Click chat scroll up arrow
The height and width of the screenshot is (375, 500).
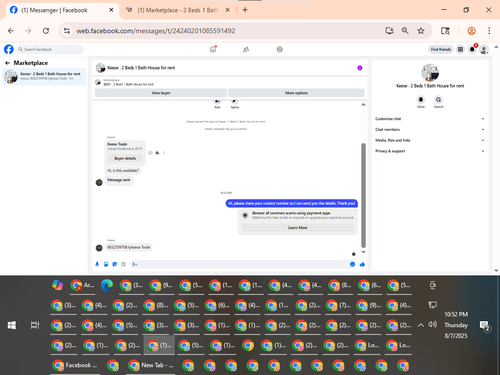[x=363, y=105]
